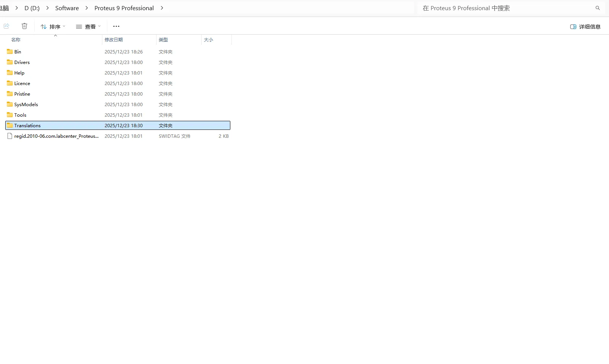This screenshot has width=609, height=364.
Task: Sort by Type (类型) column header
Action: pos(163,40)
